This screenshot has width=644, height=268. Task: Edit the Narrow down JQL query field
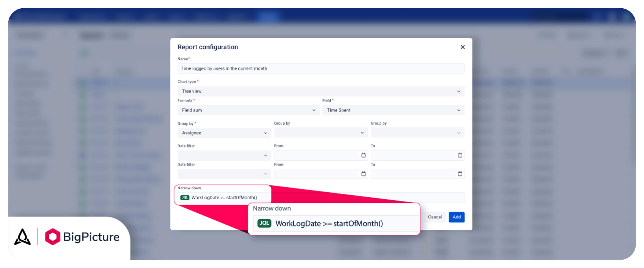(321, 198)
